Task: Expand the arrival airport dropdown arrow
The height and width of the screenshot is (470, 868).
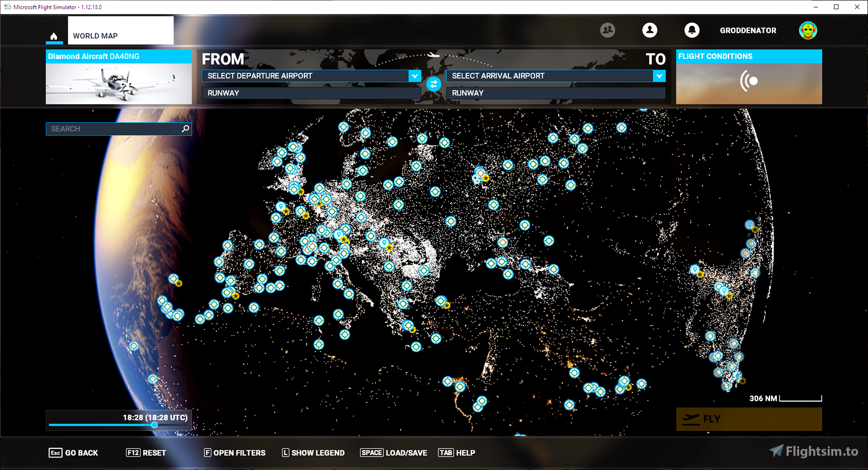Action: click(659, 76)
